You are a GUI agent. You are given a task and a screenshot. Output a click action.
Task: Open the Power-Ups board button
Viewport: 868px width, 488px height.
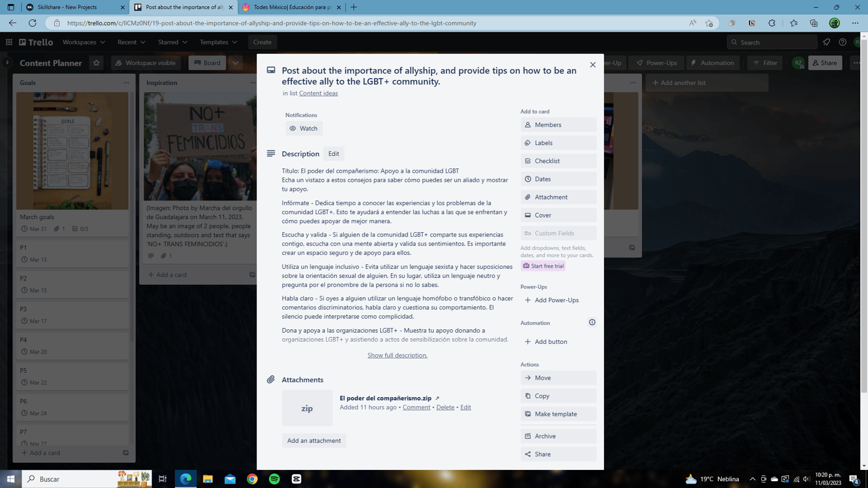point(657,63)
